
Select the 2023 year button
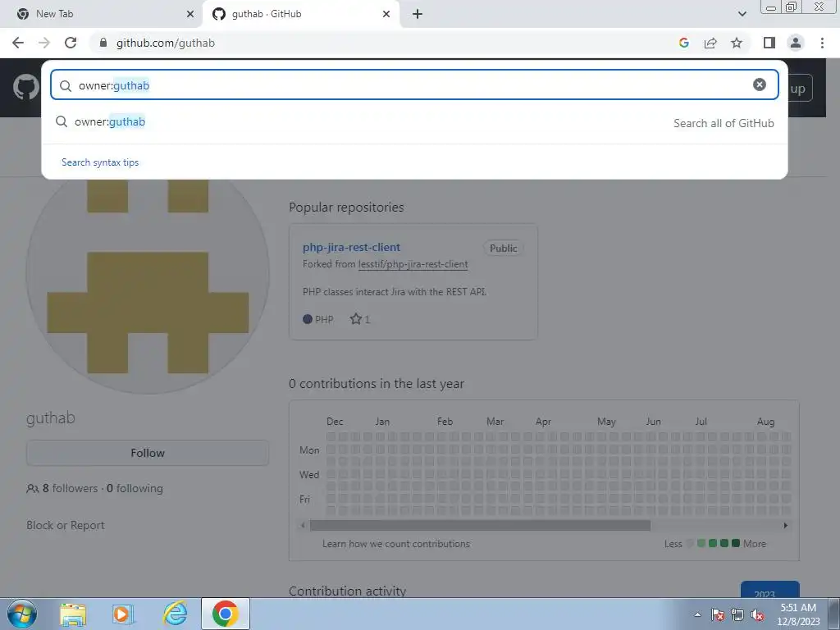[769, 591]
